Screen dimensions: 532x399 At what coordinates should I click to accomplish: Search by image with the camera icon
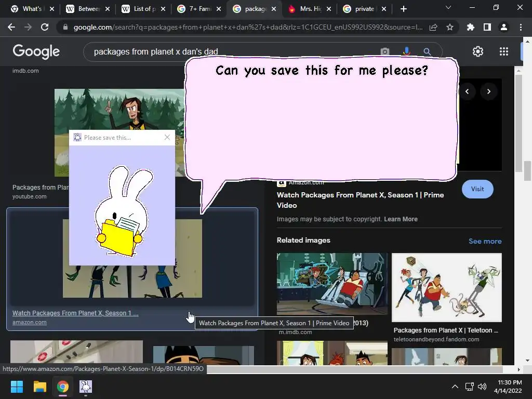point(385,51)
